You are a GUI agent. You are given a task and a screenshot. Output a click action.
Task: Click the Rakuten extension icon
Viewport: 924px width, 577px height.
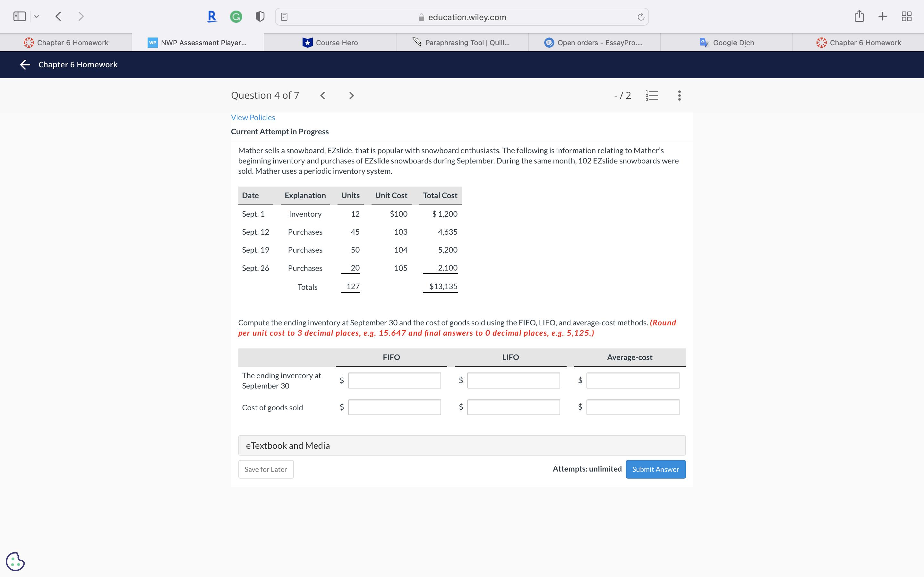(x=212, y=16)
